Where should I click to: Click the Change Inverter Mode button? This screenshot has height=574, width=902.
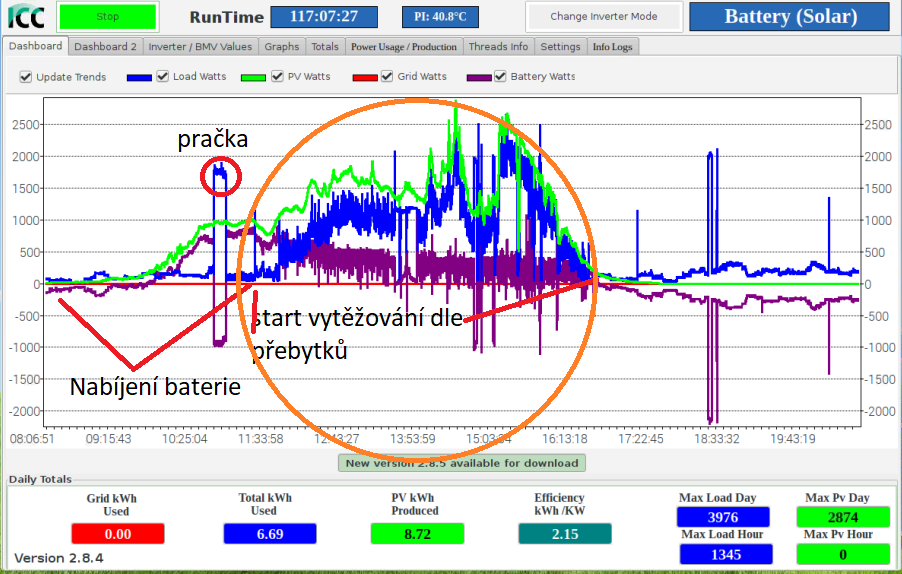[x=604, y=17]
